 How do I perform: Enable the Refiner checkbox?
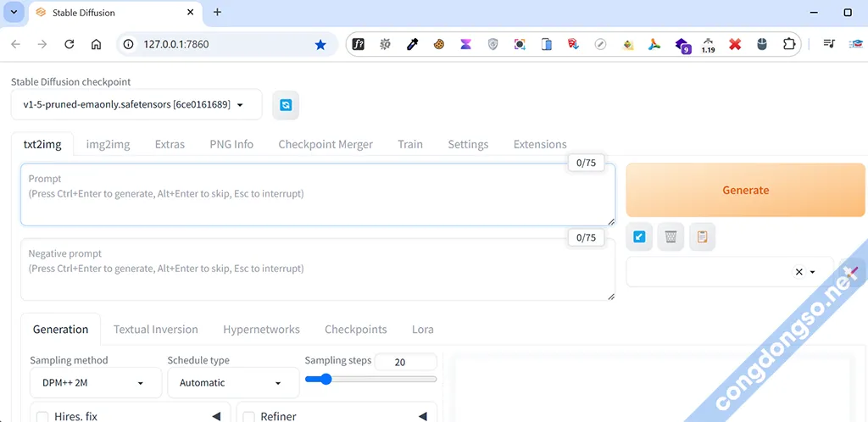pyautogui.click(x=249, y=416)
